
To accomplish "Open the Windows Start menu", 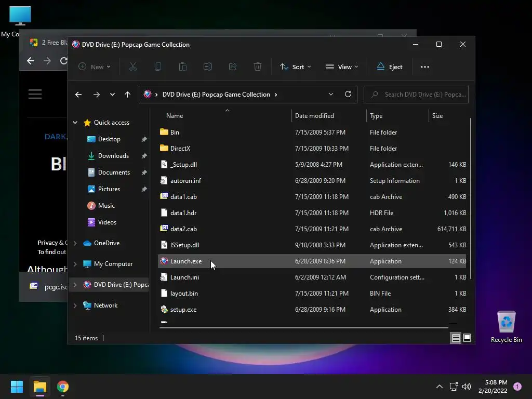I will [17, 387].
